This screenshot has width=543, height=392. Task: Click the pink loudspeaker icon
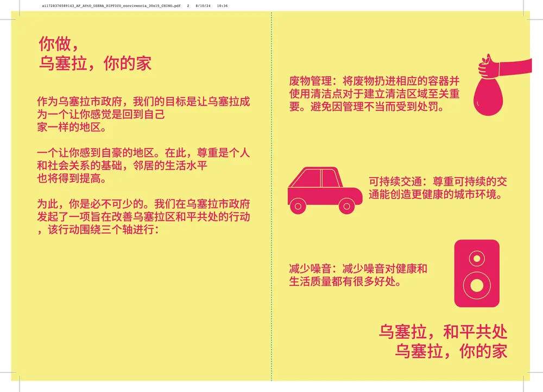point(476,273)
